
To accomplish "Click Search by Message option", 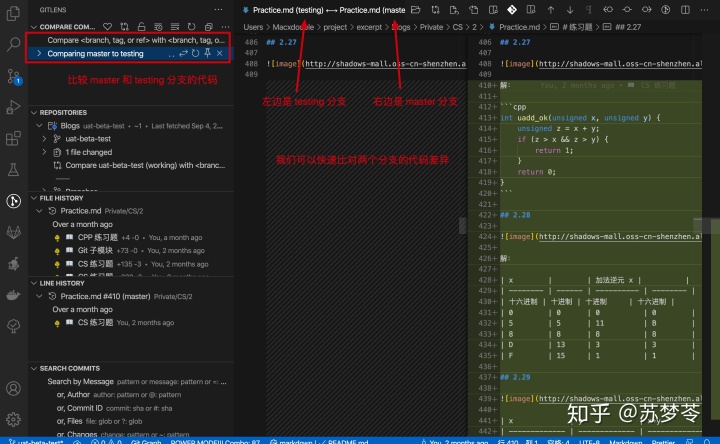I will pos(80,382).
